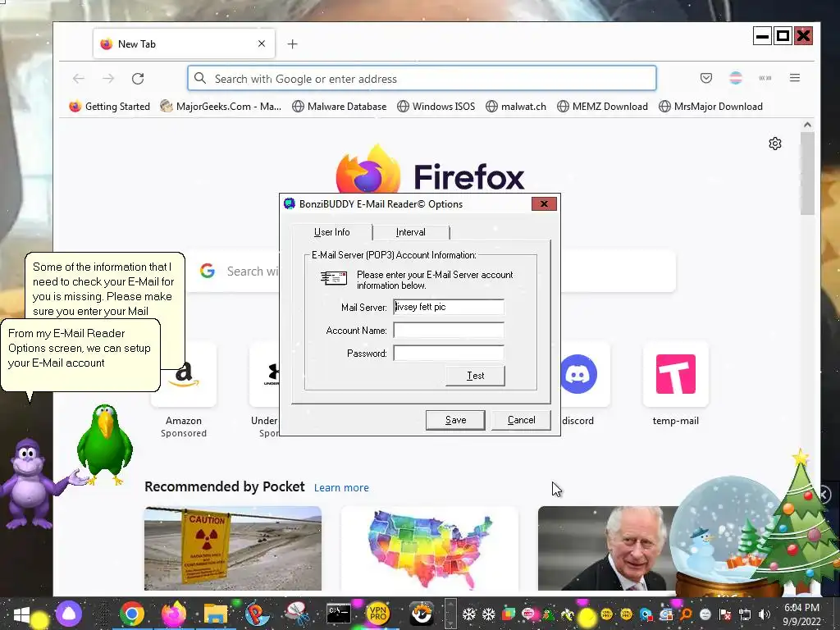The height and width of the screenshot is (630, 840).
Task: Reload the current page
Action: click(x=138, y=79)
